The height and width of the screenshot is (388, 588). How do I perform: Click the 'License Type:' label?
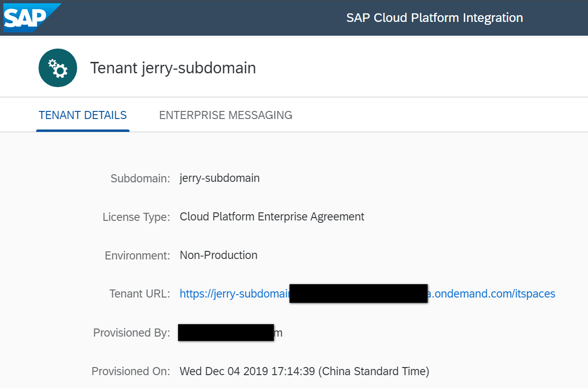pos(136,218)
